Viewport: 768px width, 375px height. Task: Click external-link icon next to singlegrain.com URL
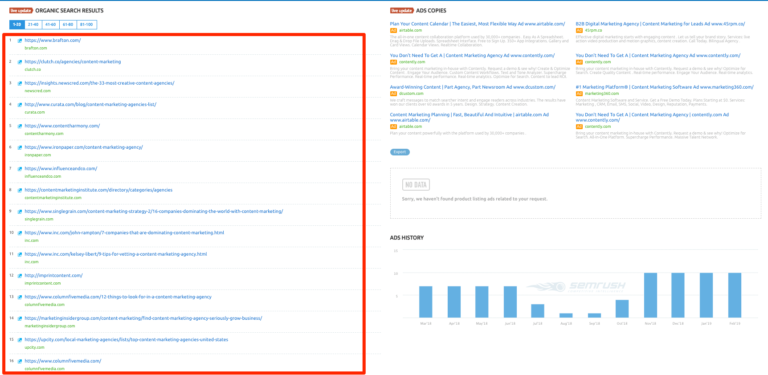point(20,211)
